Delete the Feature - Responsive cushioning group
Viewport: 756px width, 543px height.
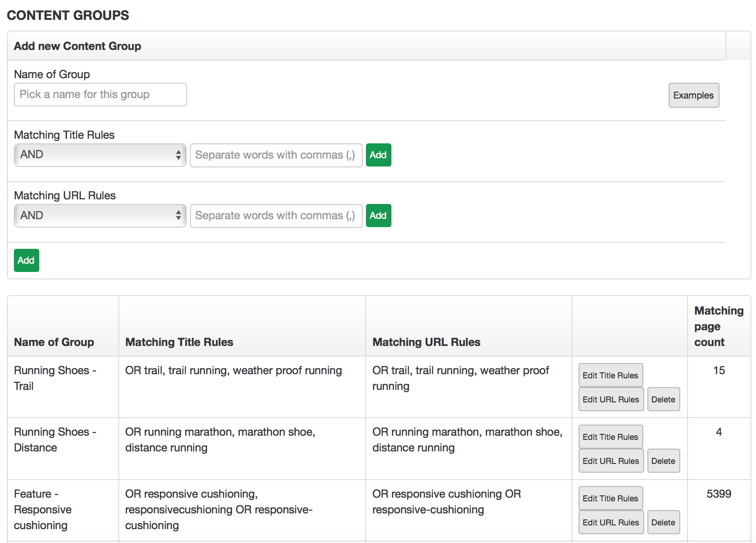point(663,522)
